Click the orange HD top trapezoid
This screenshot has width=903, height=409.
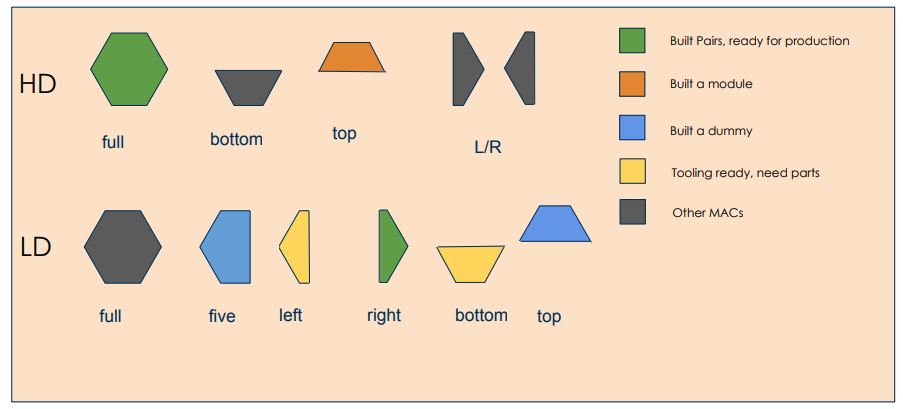click(x=352, y=57)
